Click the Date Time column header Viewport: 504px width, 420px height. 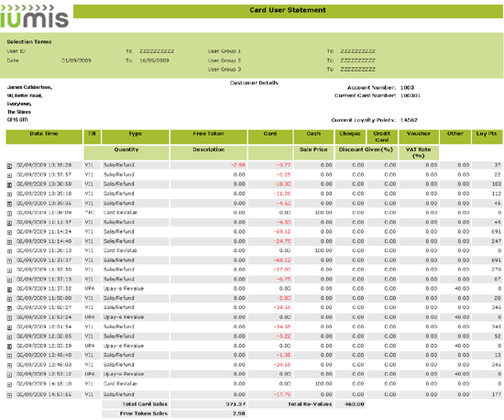[44, 137]
